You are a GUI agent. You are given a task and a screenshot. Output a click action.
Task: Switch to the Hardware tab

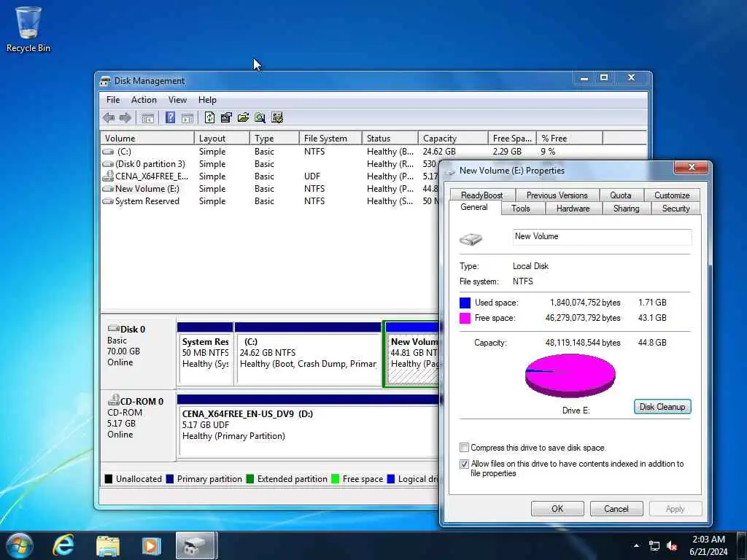(573, 208)
